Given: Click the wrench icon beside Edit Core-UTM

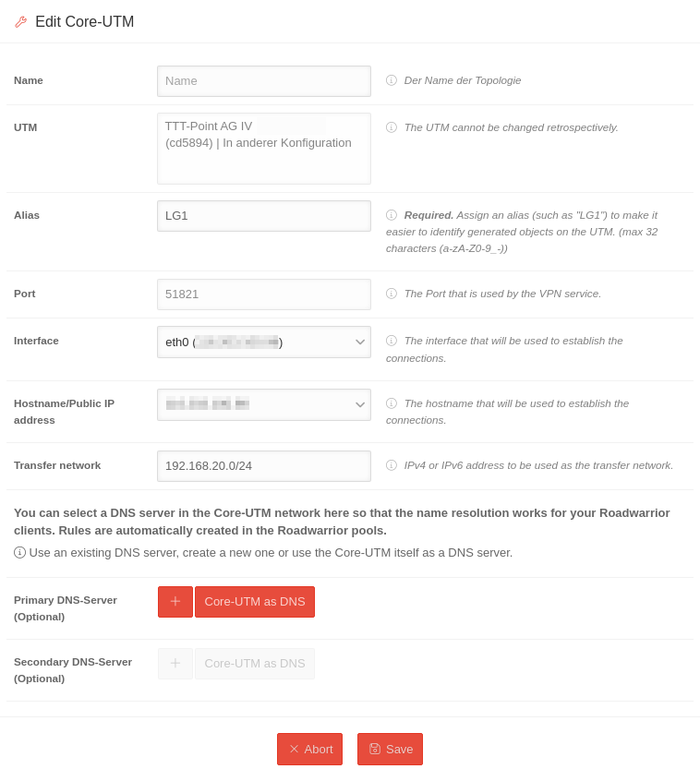Looking at the screenshot, I should [20, 22].
